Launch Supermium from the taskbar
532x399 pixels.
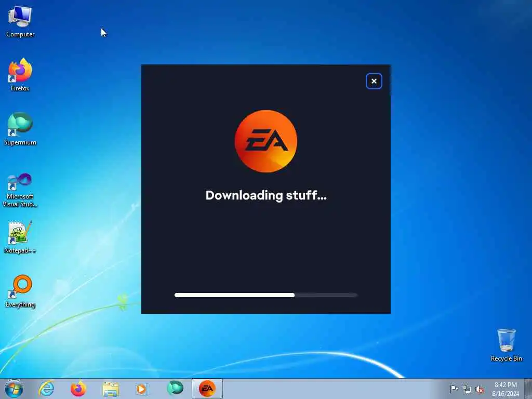pyautogui.click(x=175, y=388)
